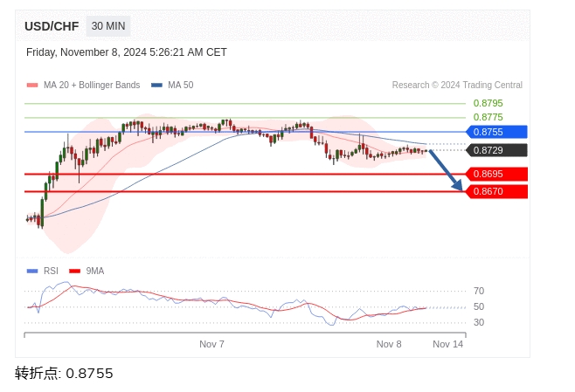Click the 30 MIN timeframe badge

108,26
